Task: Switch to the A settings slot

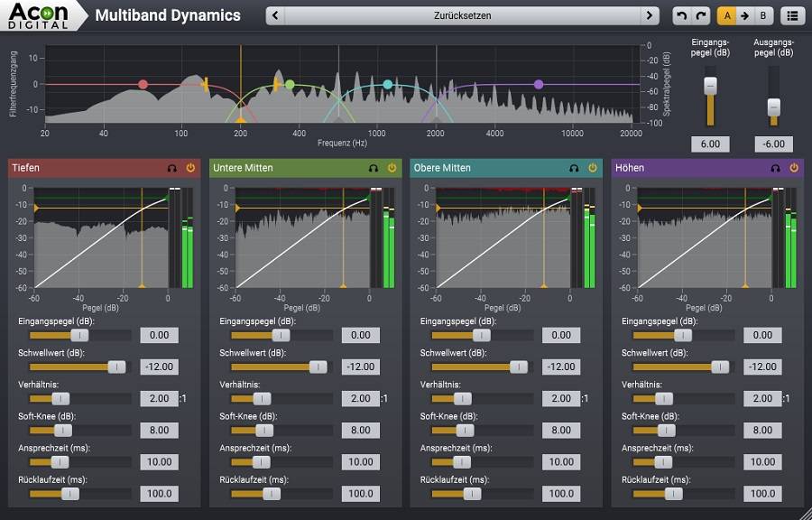Action: [726, 15]
